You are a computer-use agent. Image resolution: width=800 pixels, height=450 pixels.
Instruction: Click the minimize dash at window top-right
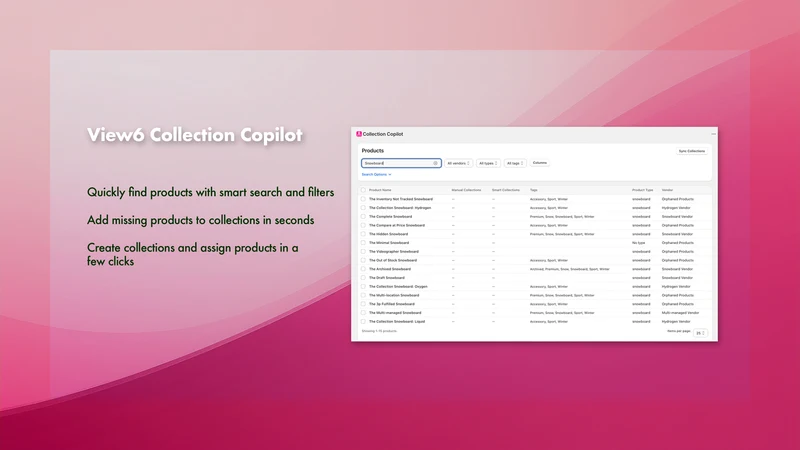[713, 134]
